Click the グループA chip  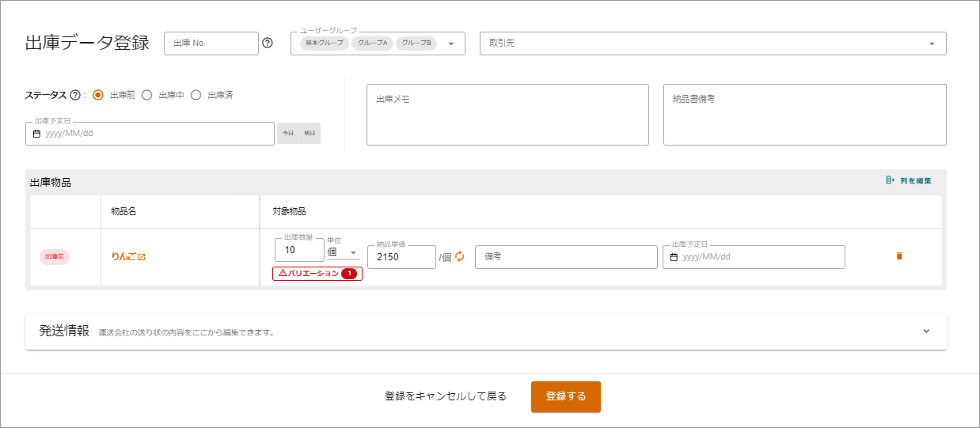click(372, 44)
